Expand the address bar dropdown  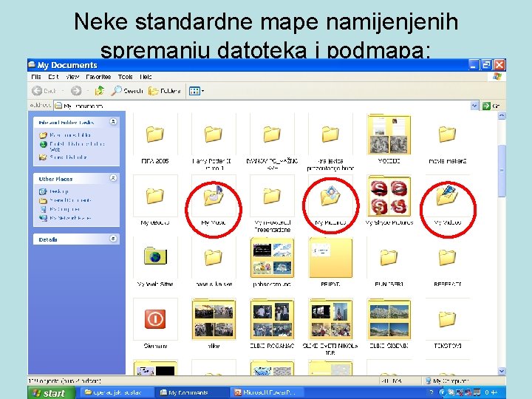[x=474, y=106]
